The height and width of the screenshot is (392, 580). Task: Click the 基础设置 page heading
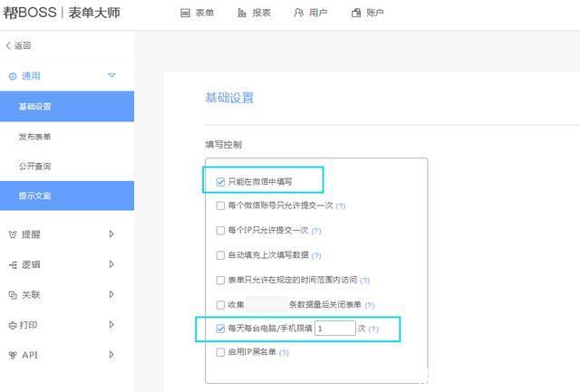(x=229, y=98)
